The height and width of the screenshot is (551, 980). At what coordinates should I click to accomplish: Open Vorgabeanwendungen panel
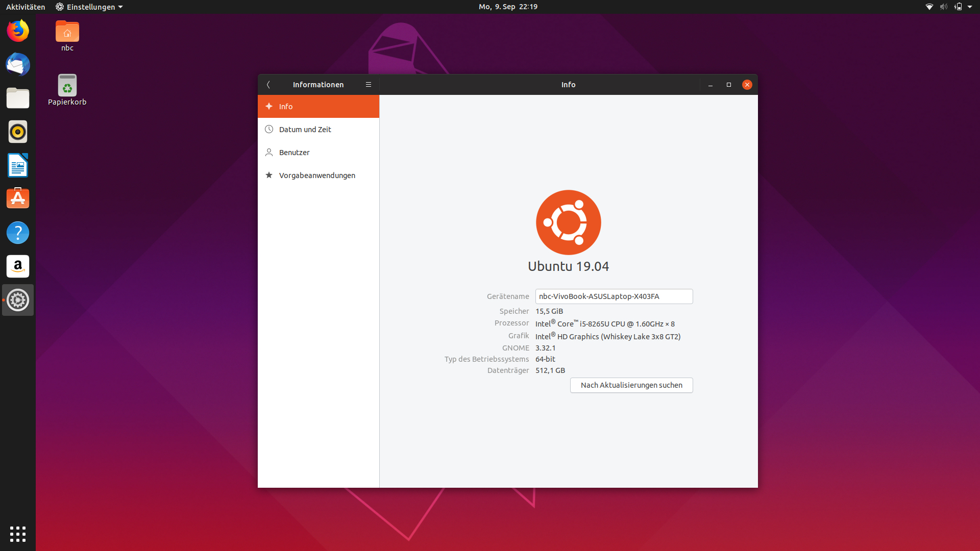[318, 175]
